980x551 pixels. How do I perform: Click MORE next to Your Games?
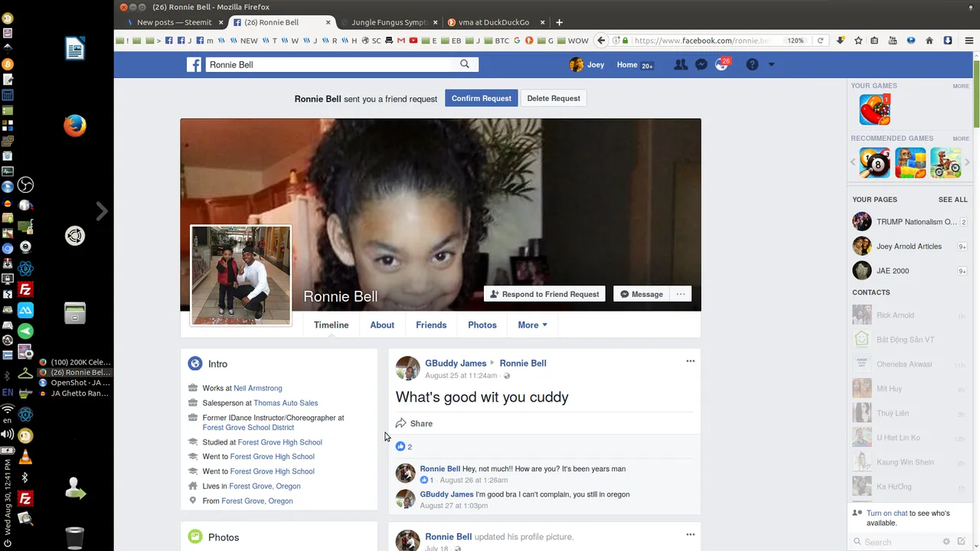[x=961, y=86]
